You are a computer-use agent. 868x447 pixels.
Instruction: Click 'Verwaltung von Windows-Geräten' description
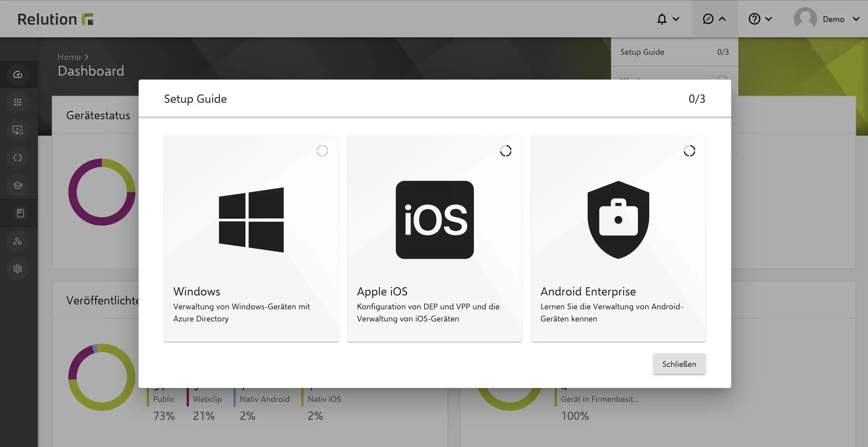242,312
